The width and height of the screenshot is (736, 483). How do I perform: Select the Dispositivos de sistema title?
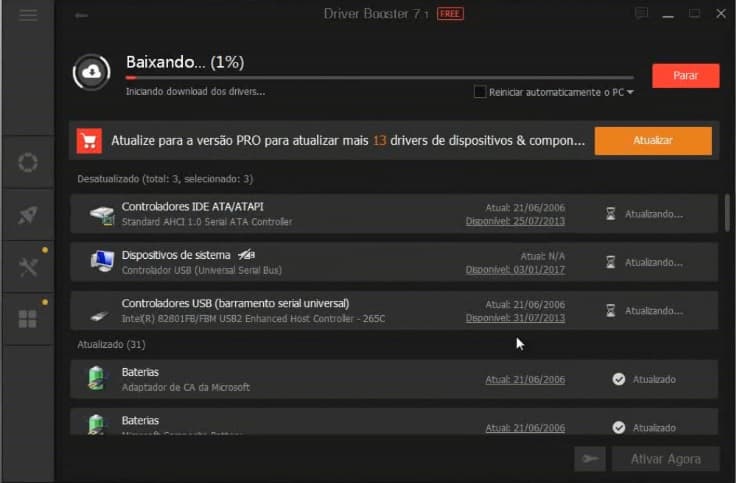[x=176, y=255]
